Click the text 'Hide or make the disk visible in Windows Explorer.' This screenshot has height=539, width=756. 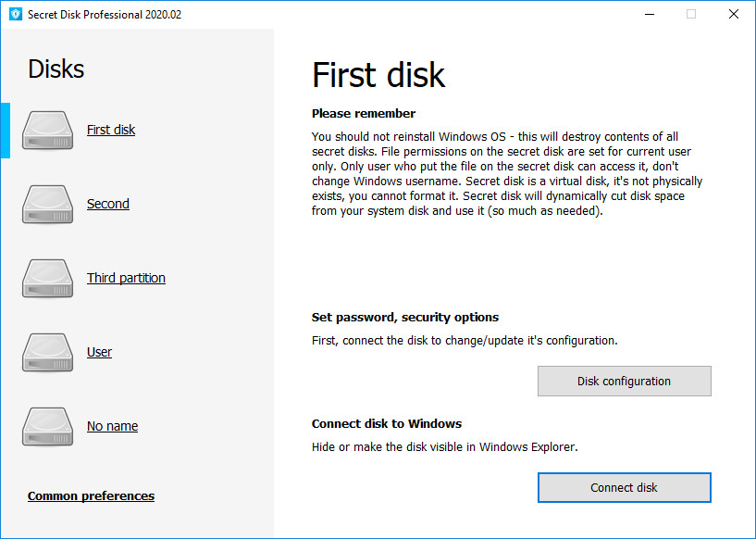point(444,446)
